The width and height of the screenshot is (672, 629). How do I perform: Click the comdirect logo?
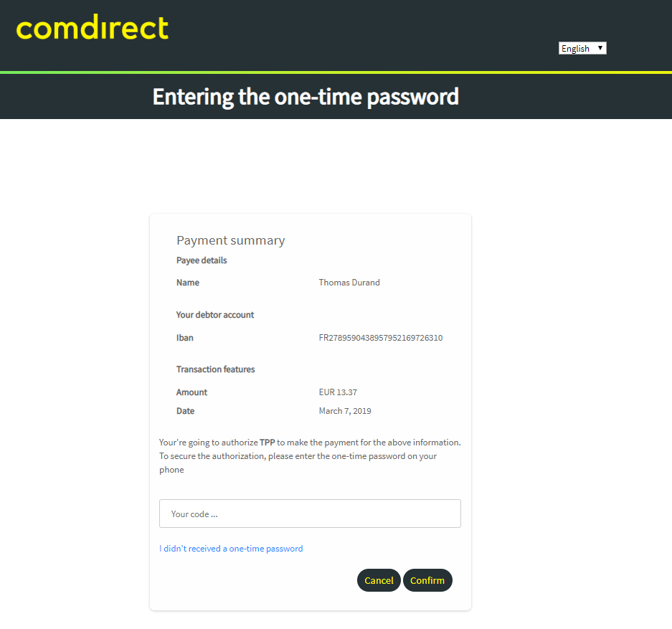93,28
